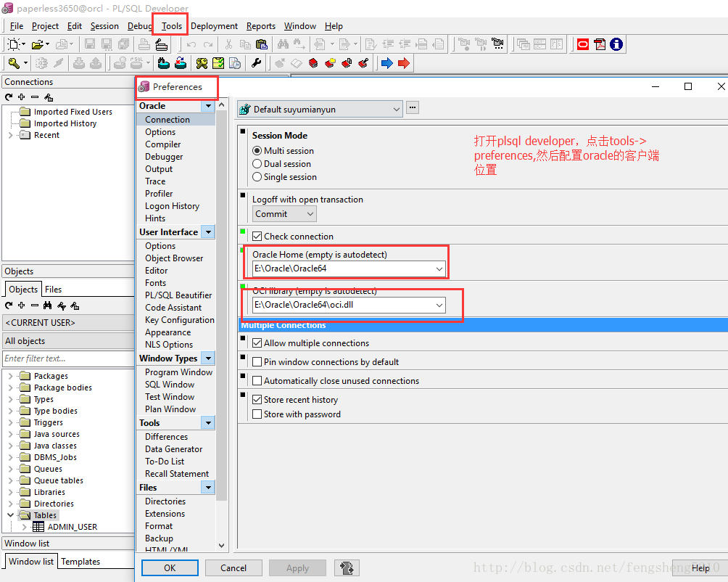Click the Connections panel plus icon
728x582 pixels.
click(21, 97)
